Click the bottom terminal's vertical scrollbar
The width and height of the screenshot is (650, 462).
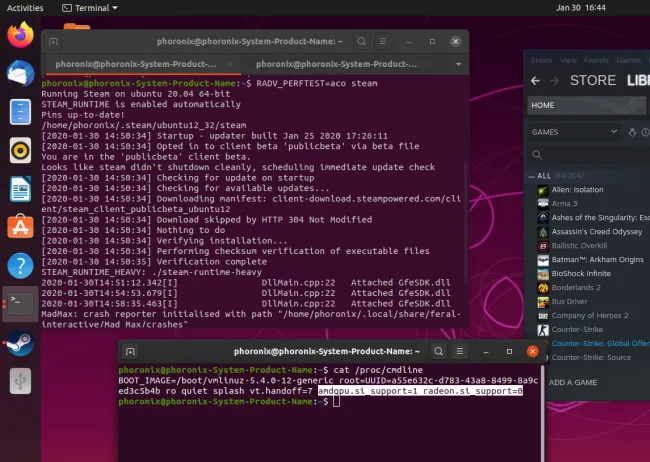pyautogui.click(x=543, y=414)
